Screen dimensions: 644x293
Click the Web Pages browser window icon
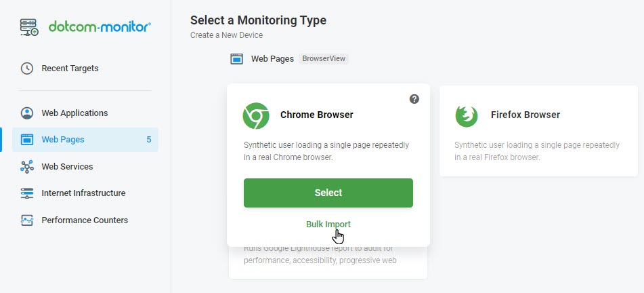coord(27,140)
